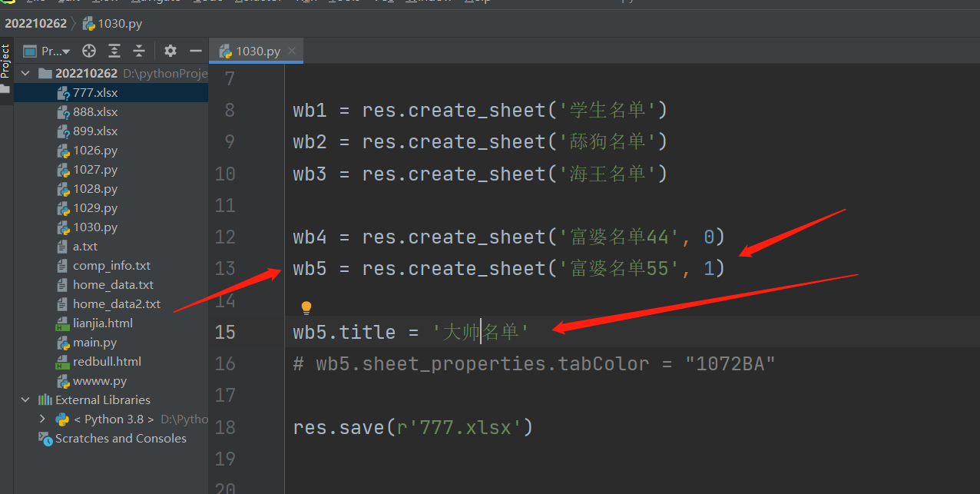This screenshot has width=980, height=494.
Task: Click the Scratches and Consoles icon
Action: point(45,438)
